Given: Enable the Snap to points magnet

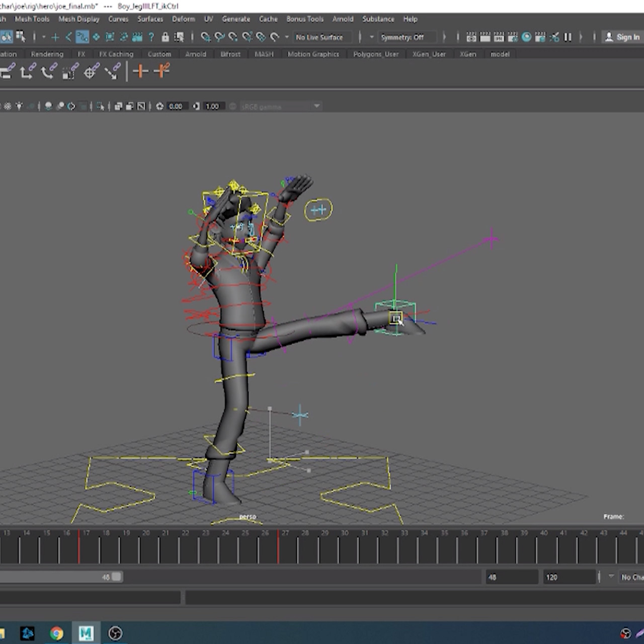Looking at the screenshot, I should coord(233,37).
